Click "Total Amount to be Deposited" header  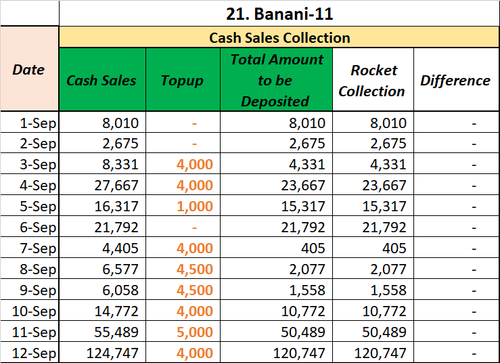tap(276, 80)
